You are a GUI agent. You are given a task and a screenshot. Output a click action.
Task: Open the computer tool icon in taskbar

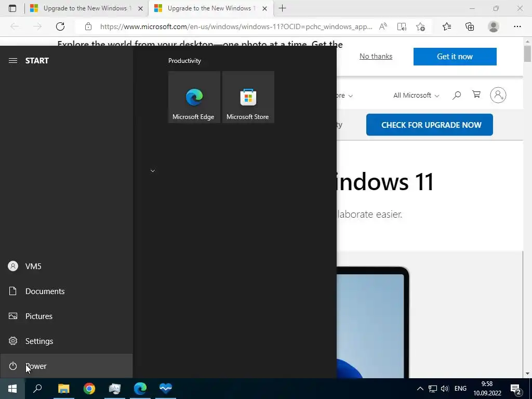115,389
